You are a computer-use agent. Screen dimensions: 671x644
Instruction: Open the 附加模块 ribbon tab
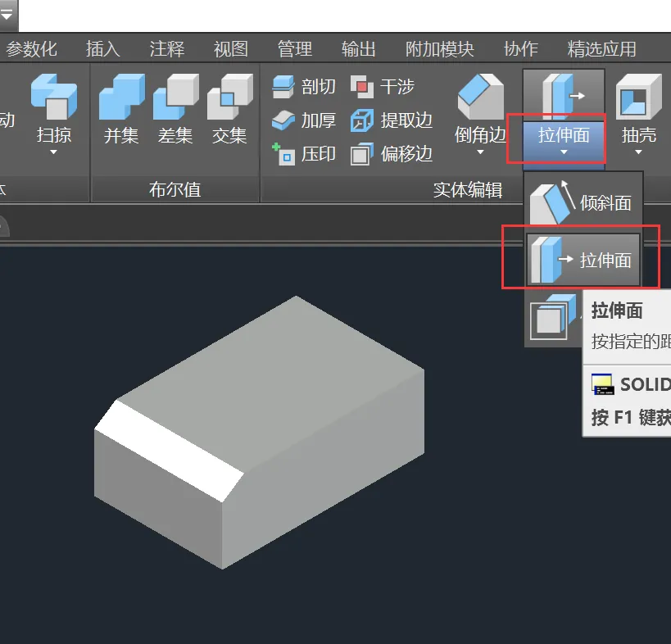coord(439,49)
